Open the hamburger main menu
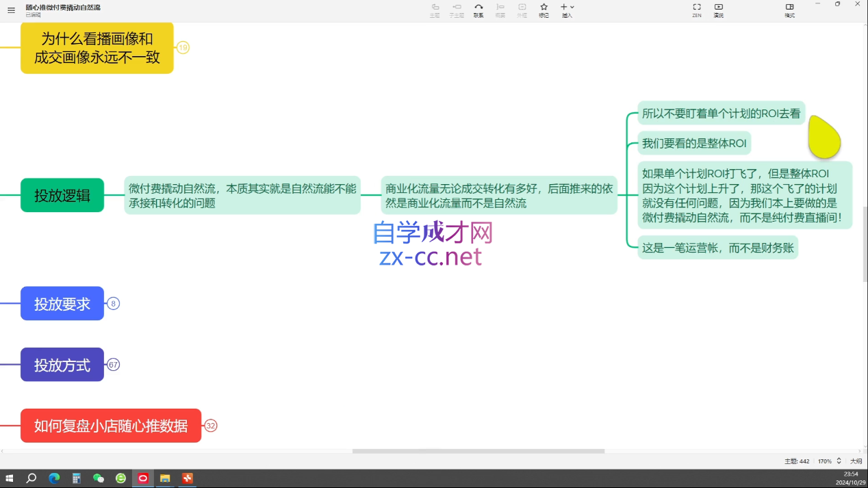Viewport: 868px width, 488px height. click(11, 10)
